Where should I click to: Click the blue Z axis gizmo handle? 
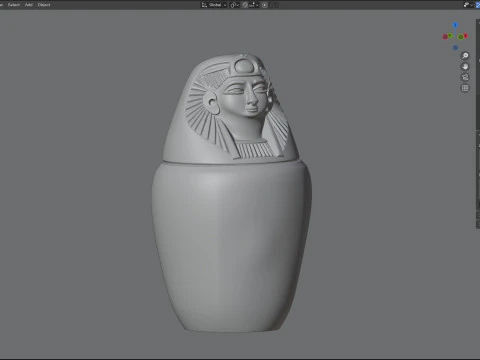[x=455, y=25]
